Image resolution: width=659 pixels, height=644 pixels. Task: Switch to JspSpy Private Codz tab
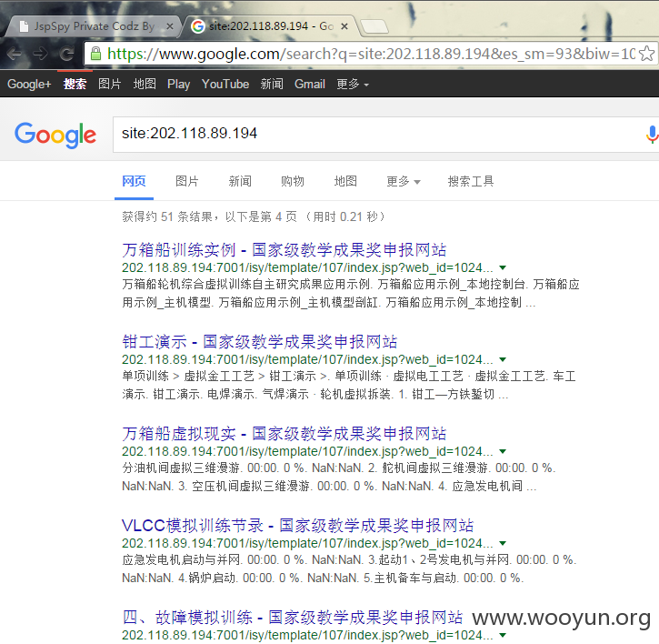pyautogui.click(x=94, y=26)
